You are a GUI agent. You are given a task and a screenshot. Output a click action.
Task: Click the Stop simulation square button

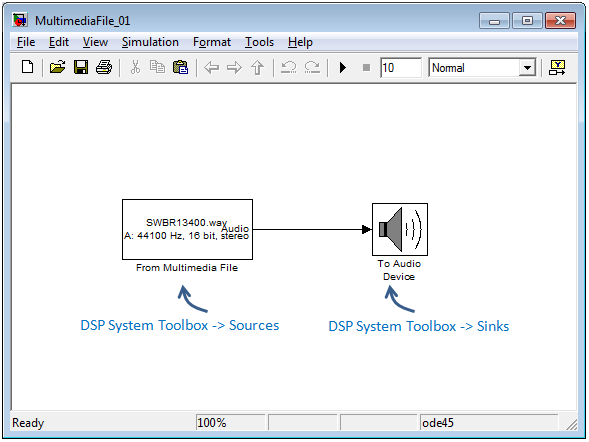[x=366, y=68]
